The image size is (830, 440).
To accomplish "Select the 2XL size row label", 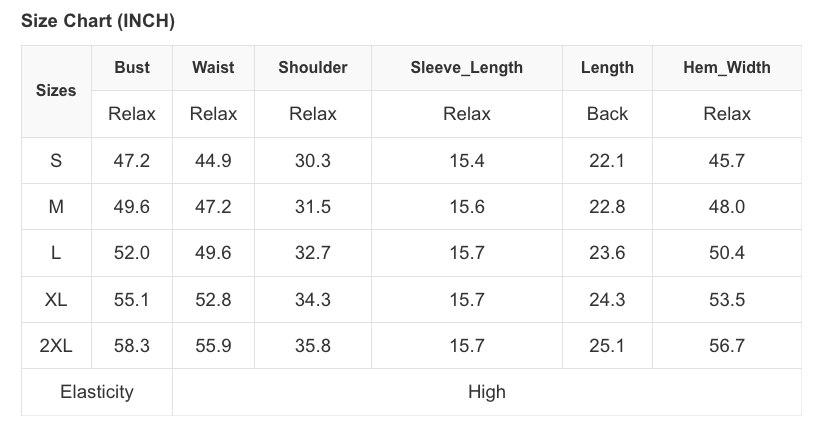I will pos(56,346).
